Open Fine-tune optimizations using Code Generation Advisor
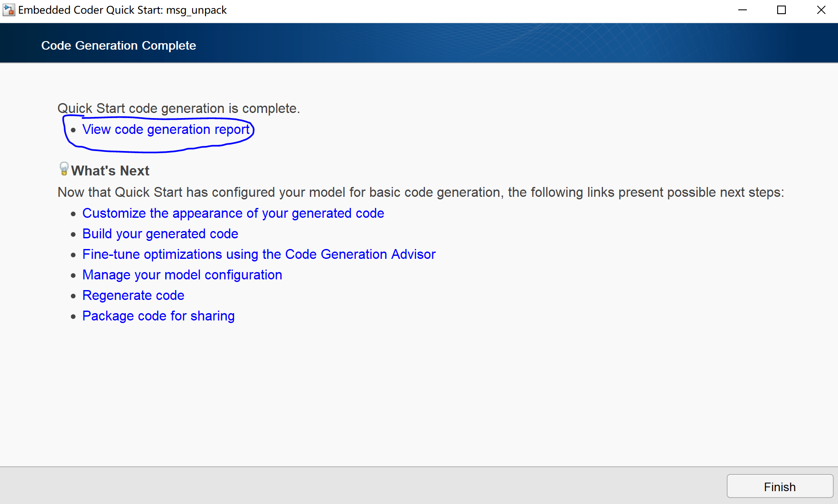Viewport: 838px width, 504px height. point(259,254)
